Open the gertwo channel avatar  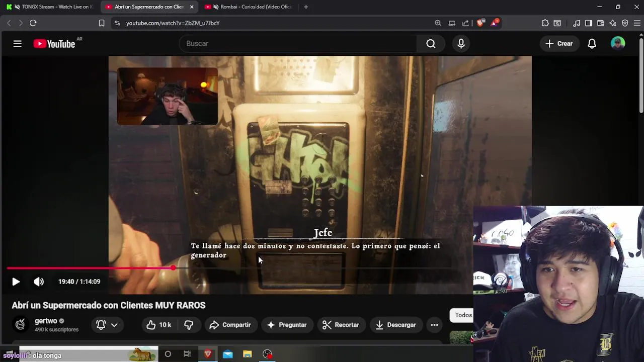coord(20,325)
